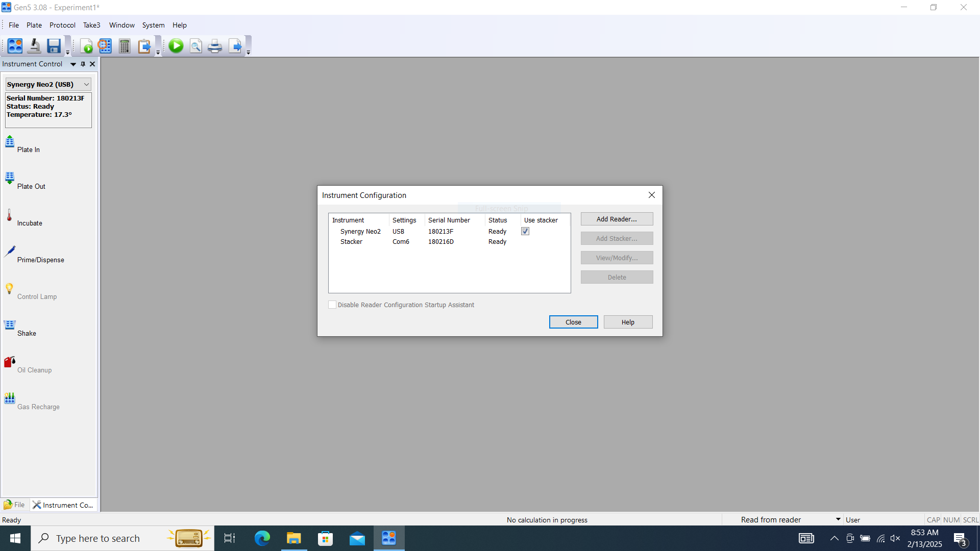Viewport: 980px width, 551px height.
Task: Click the Add Reader button
Action: click(617, 219)
